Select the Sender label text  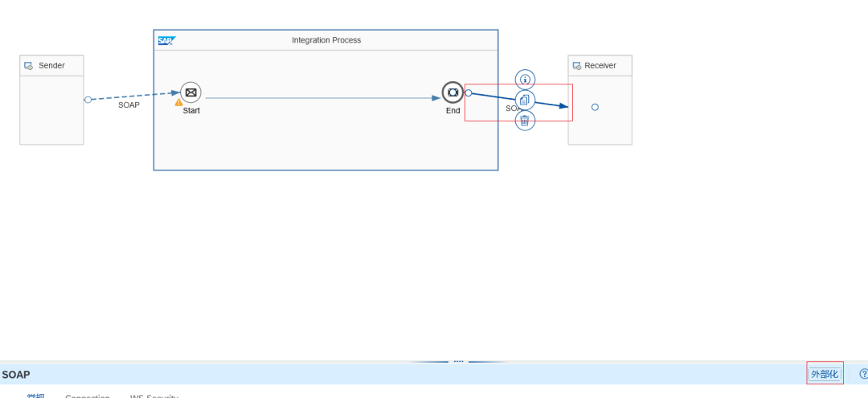pos(51,65)
